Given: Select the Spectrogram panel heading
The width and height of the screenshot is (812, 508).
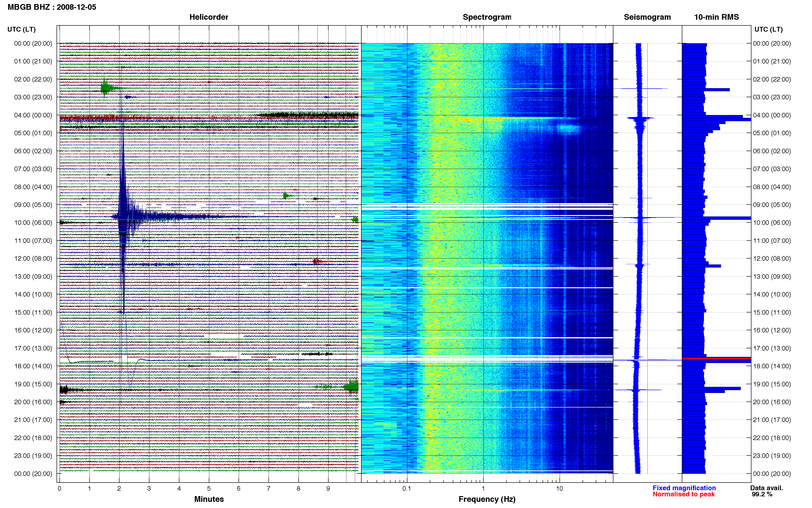Looking at the screenshot, I should click(x=487, y=17).
